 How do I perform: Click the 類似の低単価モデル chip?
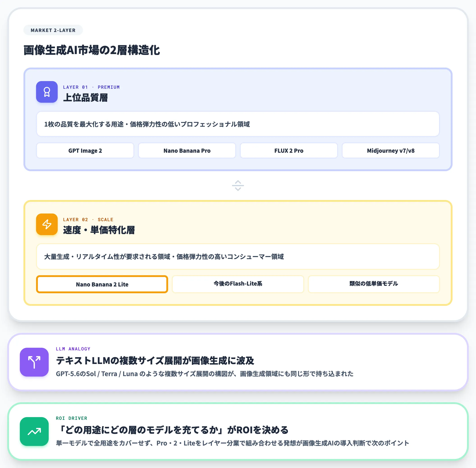coord(374,284)
